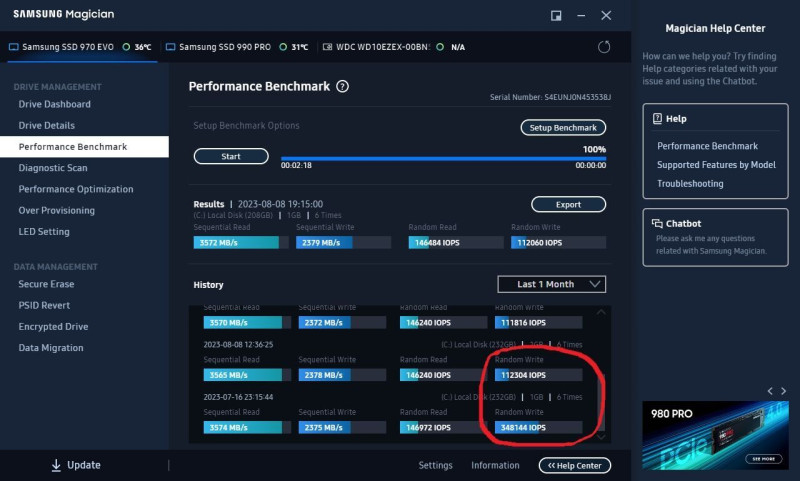The image size is (800, 481).
Task: Open Drive Details in the sidebar
Action: coord(46,125)
